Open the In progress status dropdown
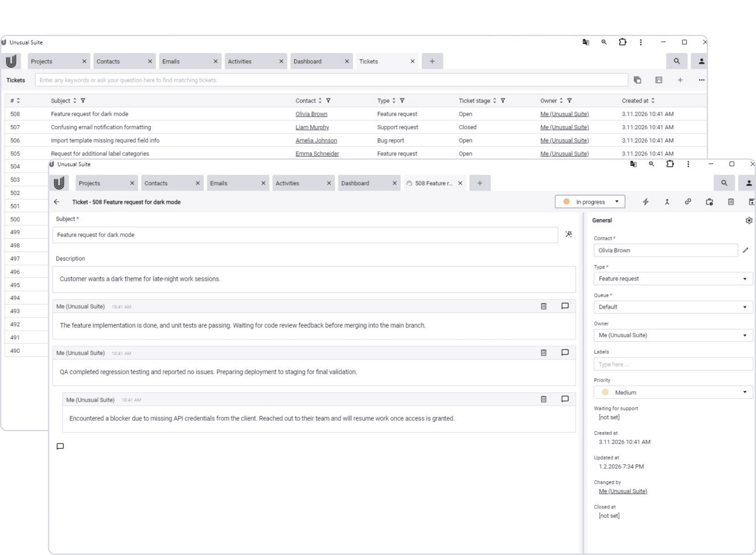 point(590,202)
